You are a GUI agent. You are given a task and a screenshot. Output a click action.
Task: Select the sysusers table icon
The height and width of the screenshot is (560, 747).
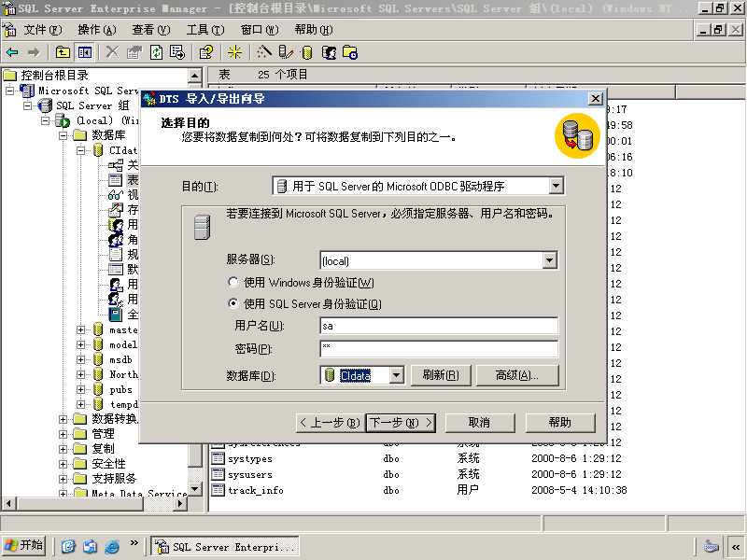pos(218,474)
